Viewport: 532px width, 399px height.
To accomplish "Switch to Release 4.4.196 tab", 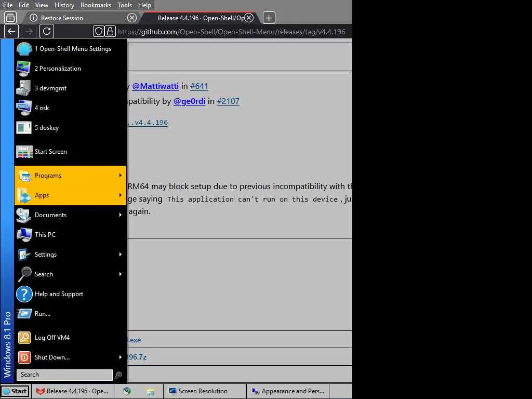I will point(200,18).
